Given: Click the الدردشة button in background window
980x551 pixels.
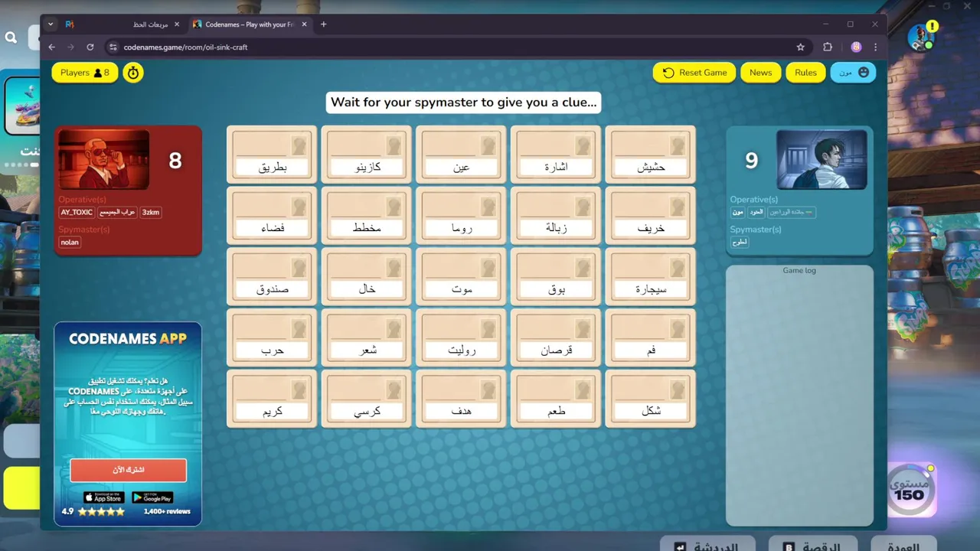Looking at the screenshot, I should tap(707, 544).
